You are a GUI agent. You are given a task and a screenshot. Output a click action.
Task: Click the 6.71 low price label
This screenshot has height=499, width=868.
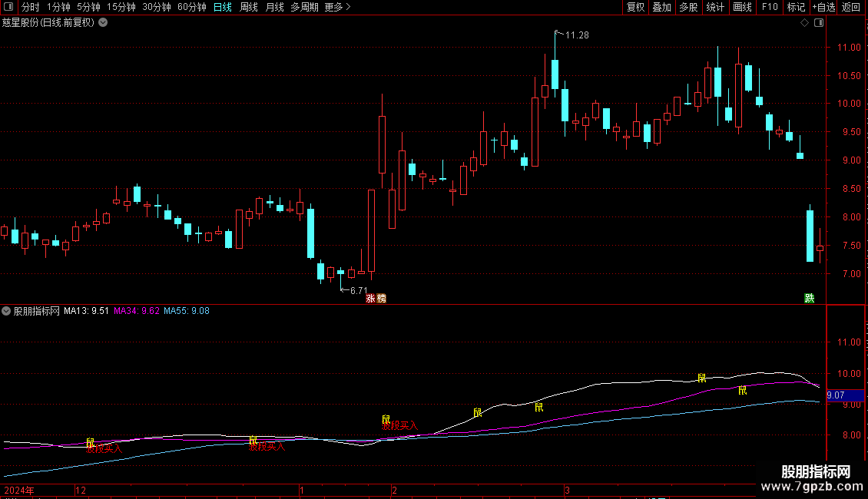359,290
